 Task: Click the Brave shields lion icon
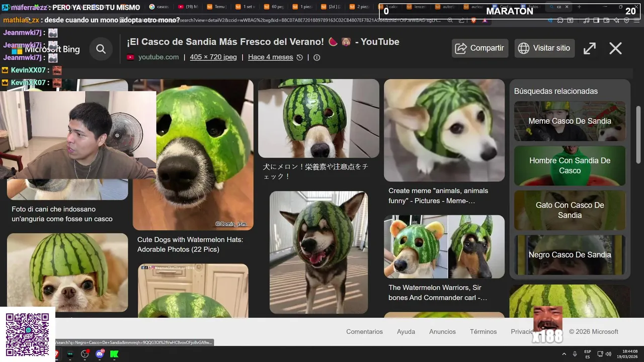tap(473, 20)
